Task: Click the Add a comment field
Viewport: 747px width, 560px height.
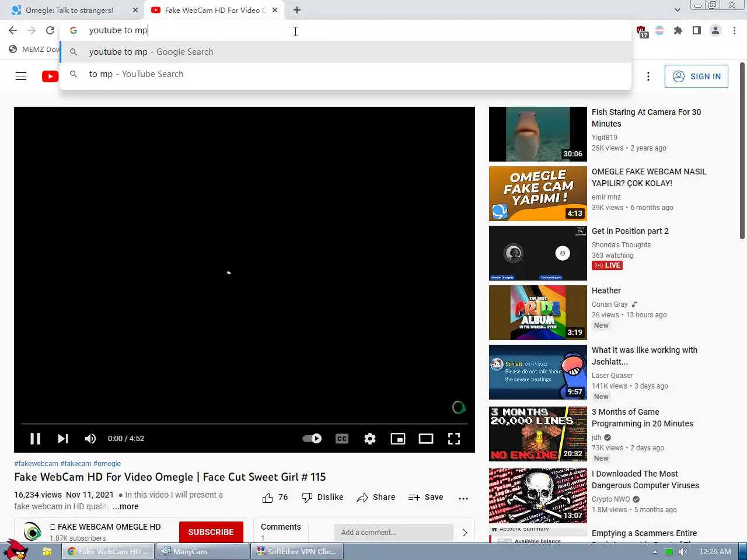Action: pos(394,533)
